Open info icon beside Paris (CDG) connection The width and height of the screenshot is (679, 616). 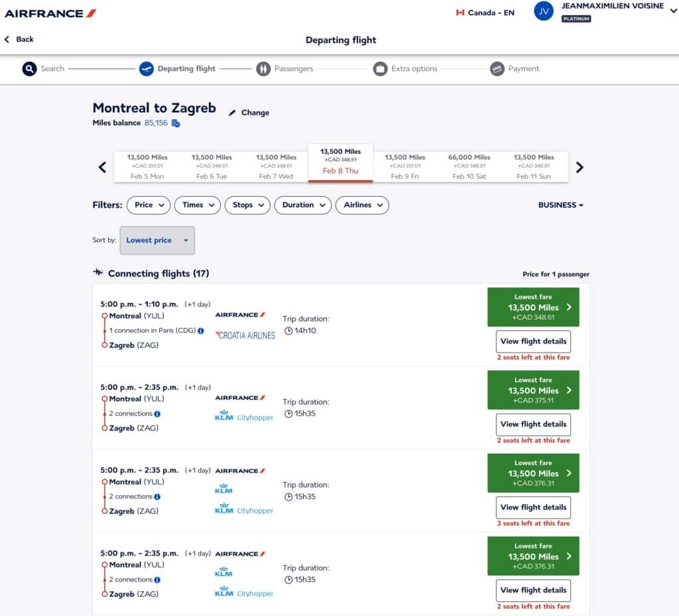tap(201, 330)
